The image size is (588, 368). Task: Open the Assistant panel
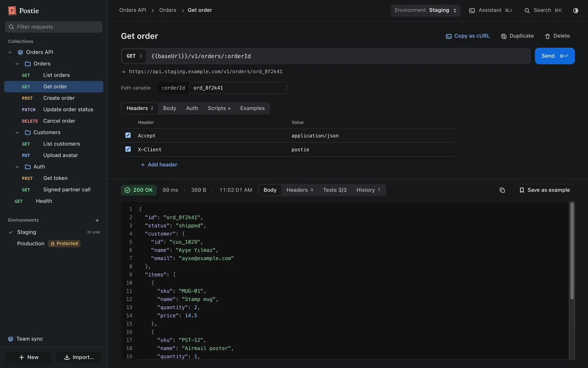click(x=490, y=10)
